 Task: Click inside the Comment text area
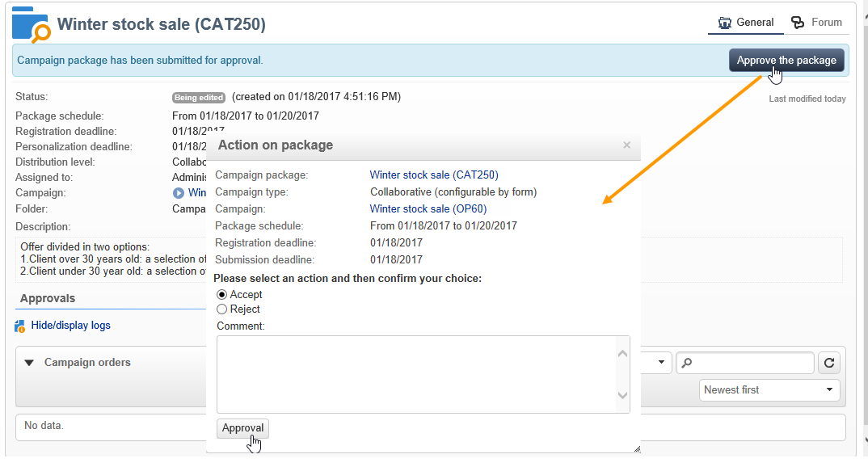click(x=416, y=375)
